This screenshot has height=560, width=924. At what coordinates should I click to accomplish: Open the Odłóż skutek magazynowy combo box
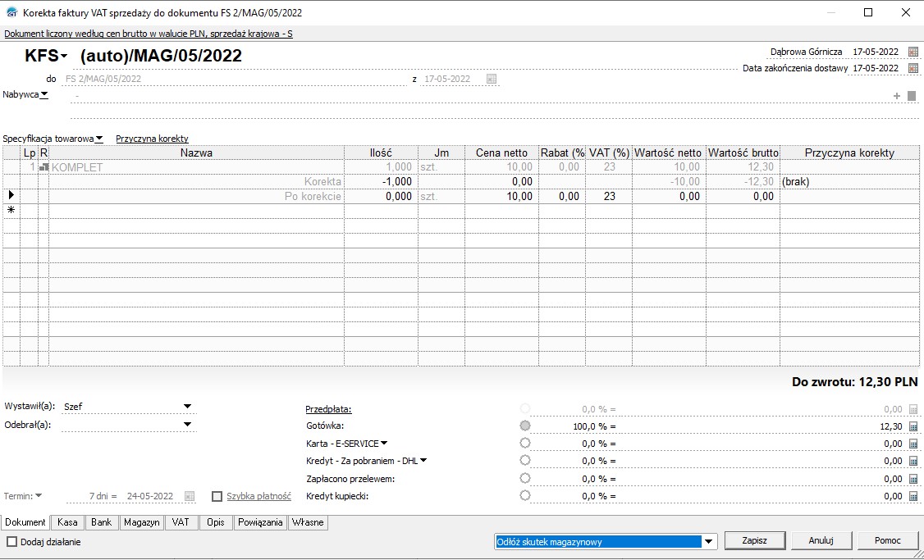click(x=710, y=541)
